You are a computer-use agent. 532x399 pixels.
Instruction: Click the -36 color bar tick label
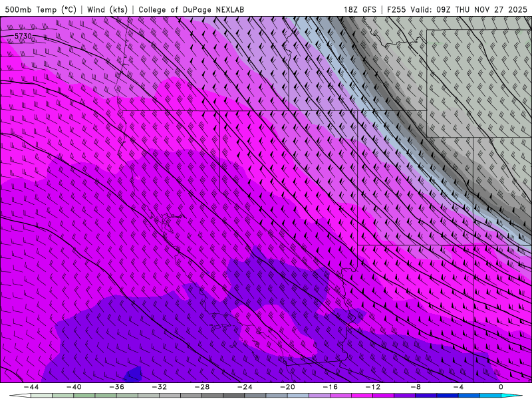point(116,387)
